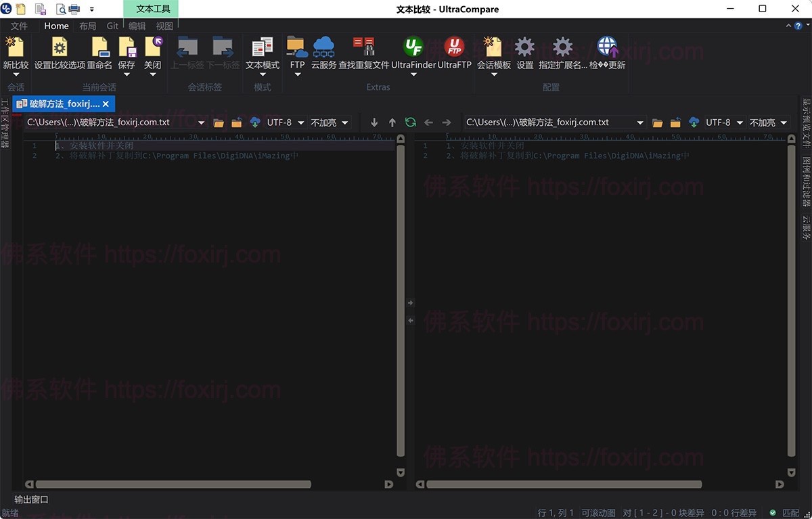The width and height of the screenshot is (812, 519).
Task: Open the 输出窗口 output window panel
Action: pyautogui.click(x=32, y=499)
